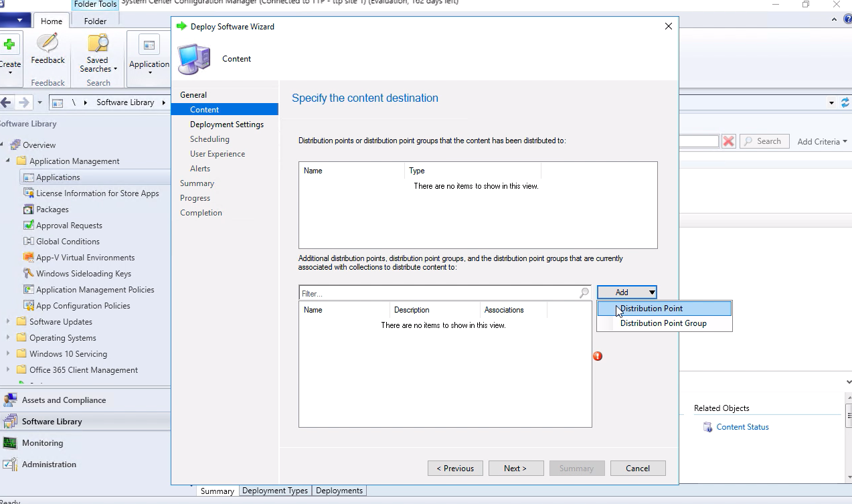Open Application Management Policies node
Viewport: 852px width, 504px height.
(x=95, y=290)
